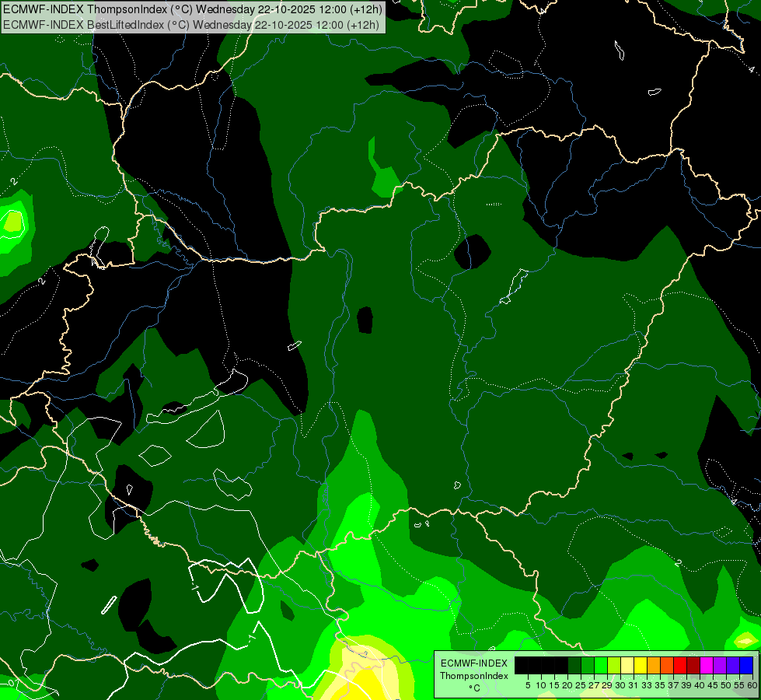Click the ThompsonIndex title line at top

tap(193, 9)
